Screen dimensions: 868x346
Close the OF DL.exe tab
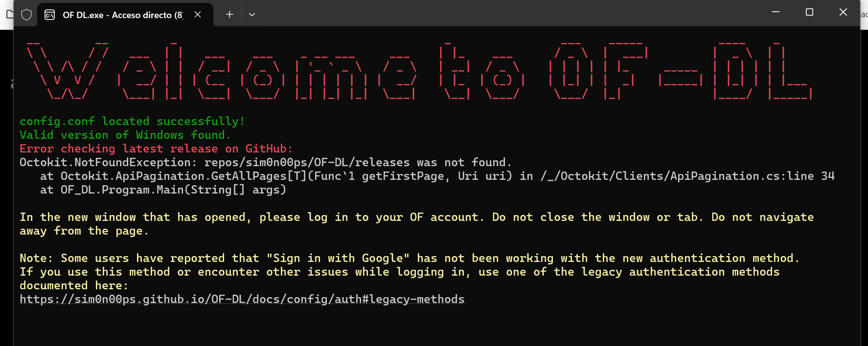[x=198, y=15]
